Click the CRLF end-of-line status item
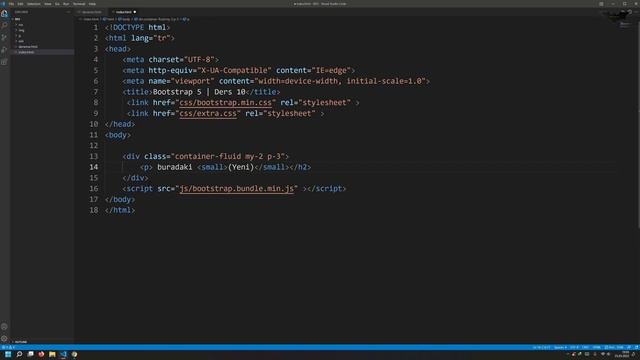The image size is (640, 360). pos(585,347)
